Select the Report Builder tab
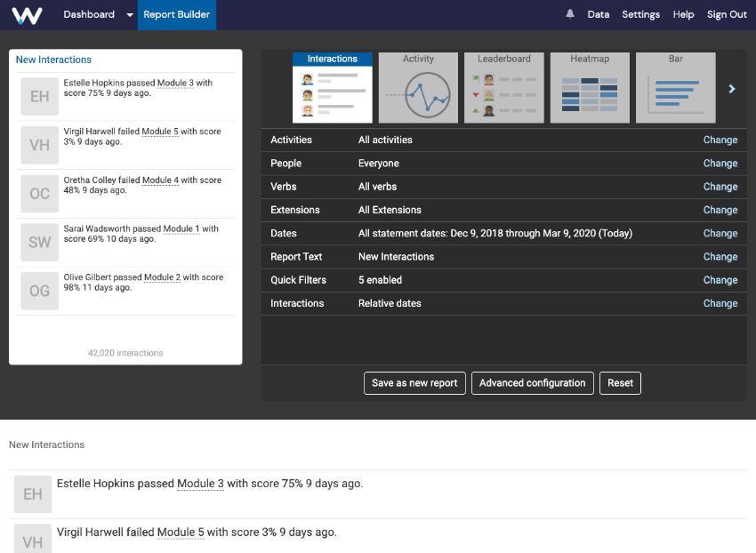The width and height of the screenshot is (756, 553). (x=176, y=14)
